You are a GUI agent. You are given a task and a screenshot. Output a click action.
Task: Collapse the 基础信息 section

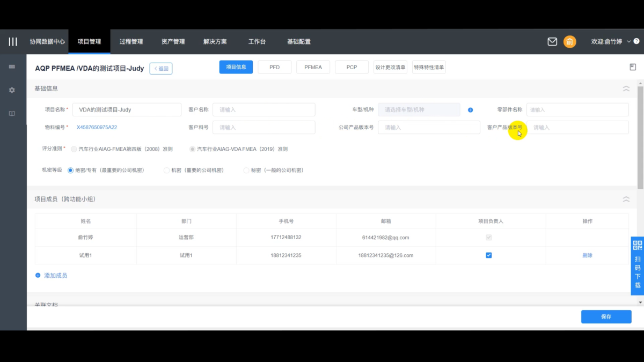(626, 88)
